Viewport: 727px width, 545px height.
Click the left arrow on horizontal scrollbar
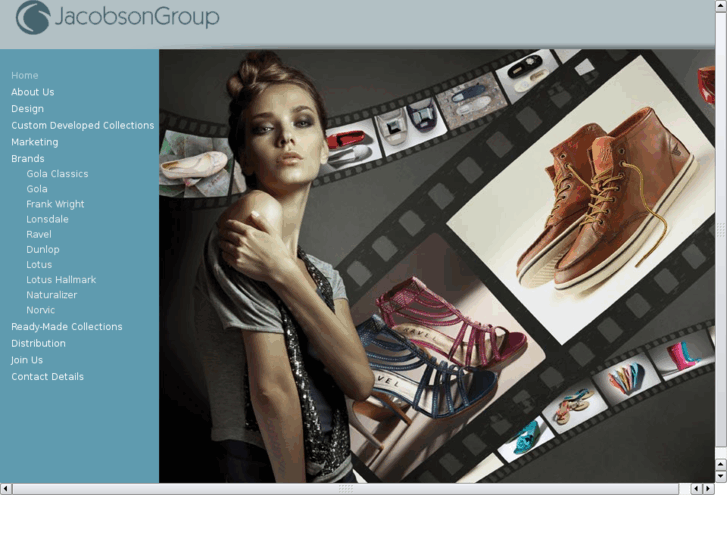click(x=6, y=488)
